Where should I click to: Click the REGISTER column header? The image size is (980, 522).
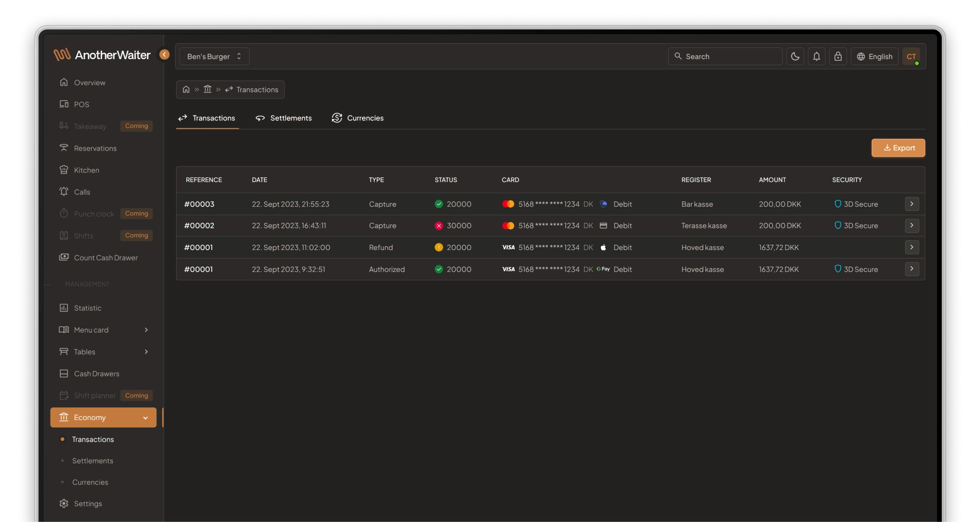pos(696,180)
